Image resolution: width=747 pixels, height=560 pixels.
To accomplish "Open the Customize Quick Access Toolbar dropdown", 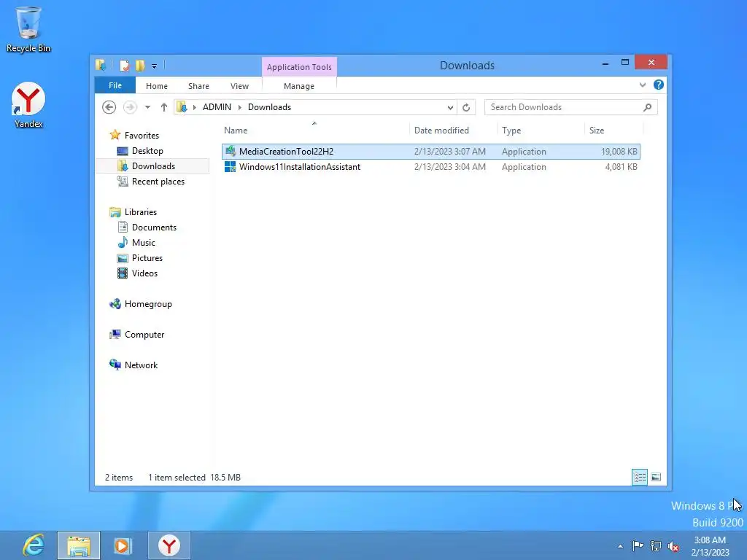I will 155,66.
